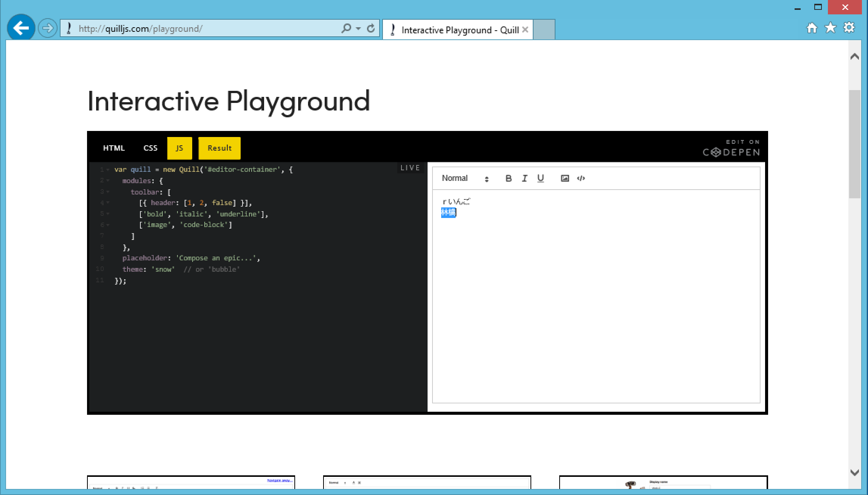
Task: Open browser Tools gear icon
Action: (849, 28)
